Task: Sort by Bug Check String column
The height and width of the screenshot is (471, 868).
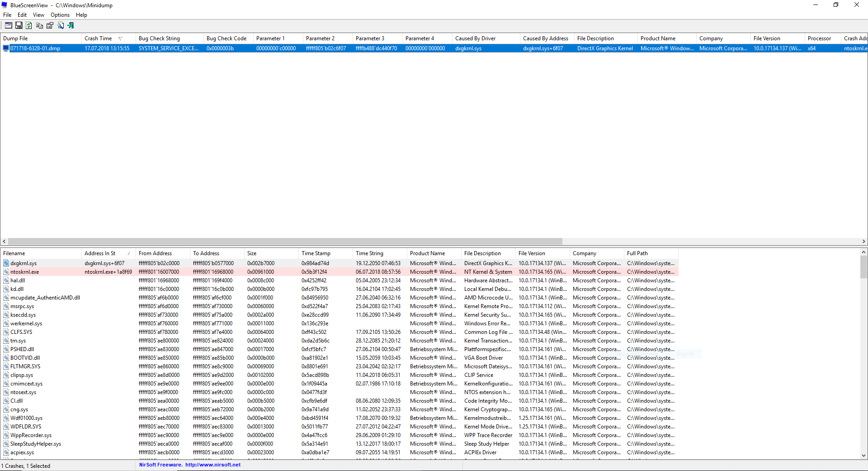Action: tap(170, 38)
